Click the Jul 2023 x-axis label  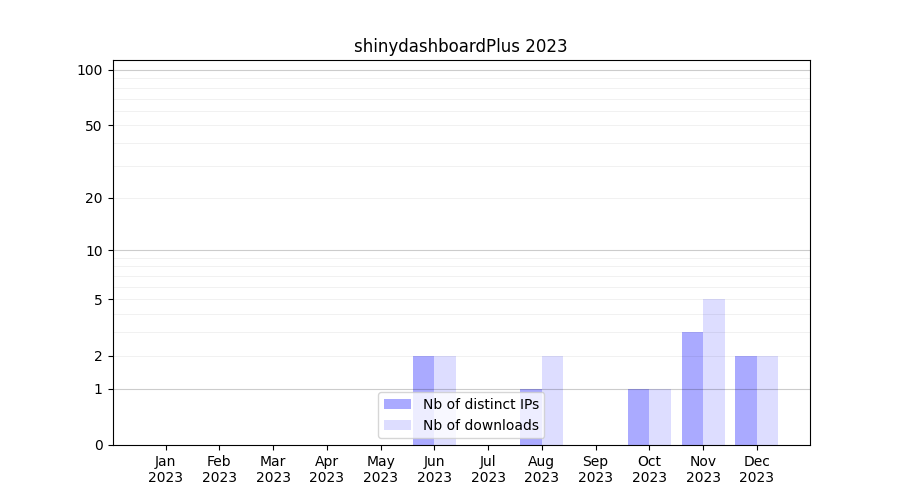point(488,469)
